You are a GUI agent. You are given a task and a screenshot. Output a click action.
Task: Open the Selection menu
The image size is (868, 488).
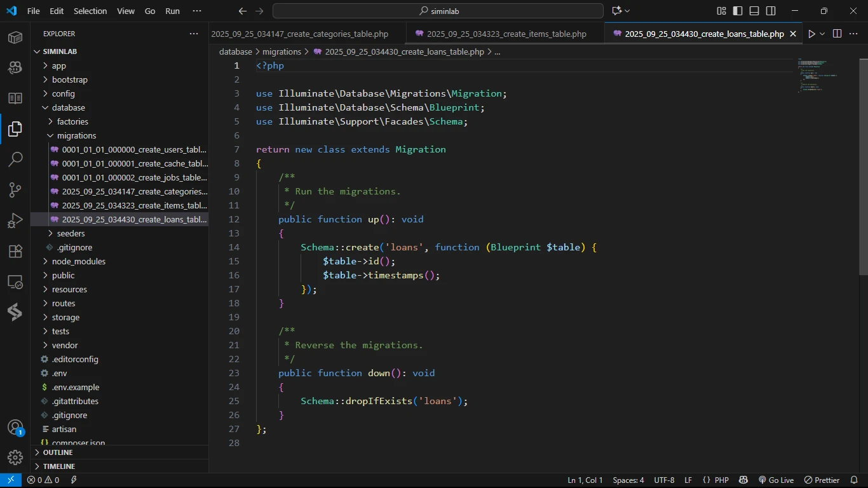90,11
